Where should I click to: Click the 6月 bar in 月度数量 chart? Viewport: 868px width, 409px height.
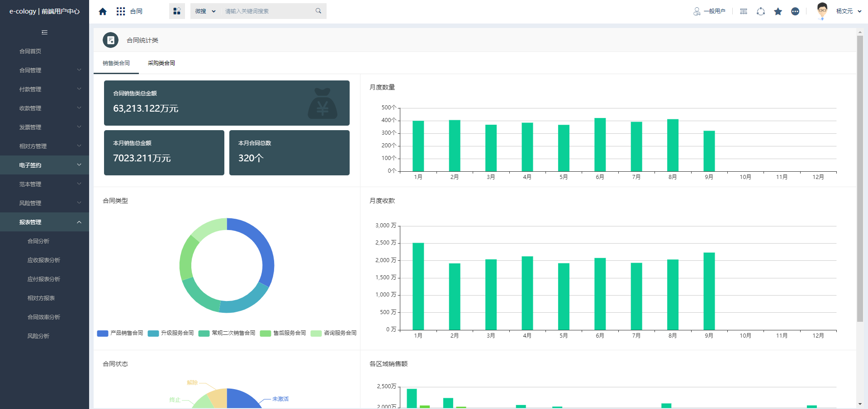[600, 145]
